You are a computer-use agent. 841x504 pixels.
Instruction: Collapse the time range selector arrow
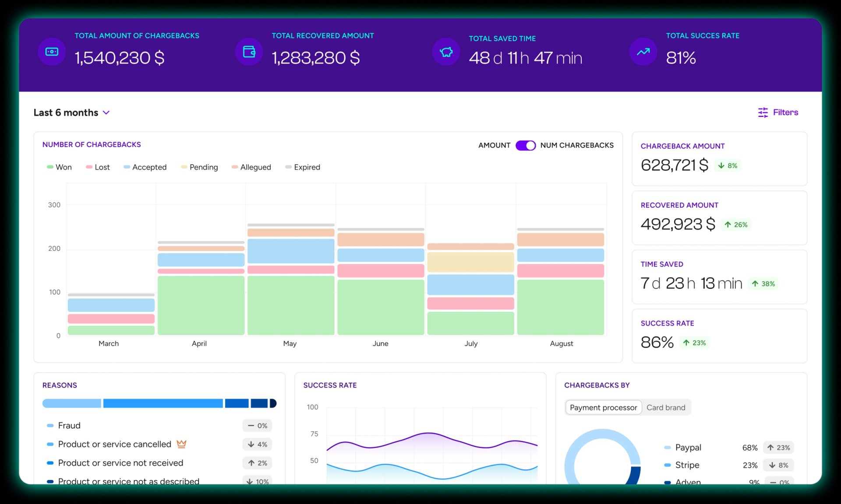click(x=106, y=113)
